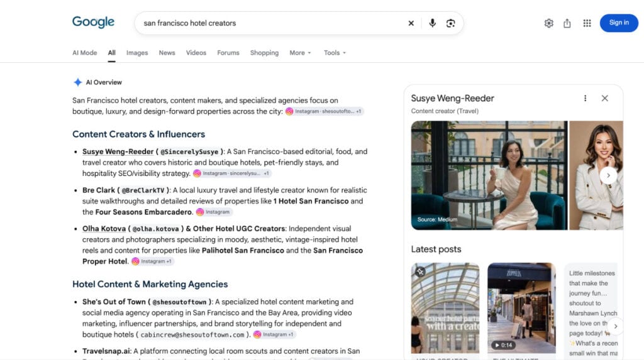Expand the Tools dropdown
This screenshot has height=360, width=644.
point(335,53)
